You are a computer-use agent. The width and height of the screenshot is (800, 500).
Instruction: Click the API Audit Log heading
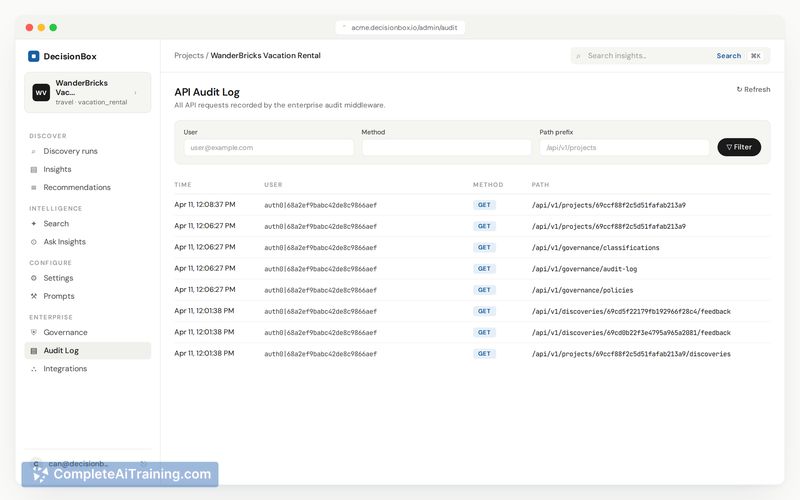pos(207,92)
